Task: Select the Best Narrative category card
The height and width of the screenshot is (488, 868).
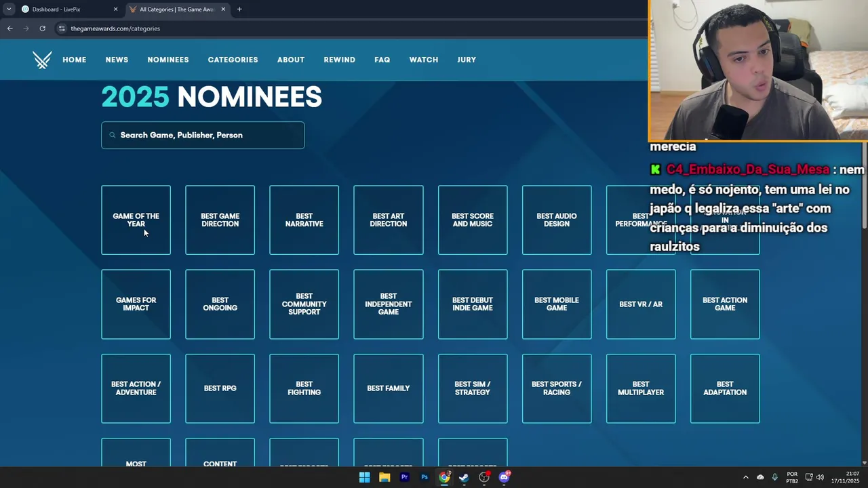Action: (x=304, y=220)
